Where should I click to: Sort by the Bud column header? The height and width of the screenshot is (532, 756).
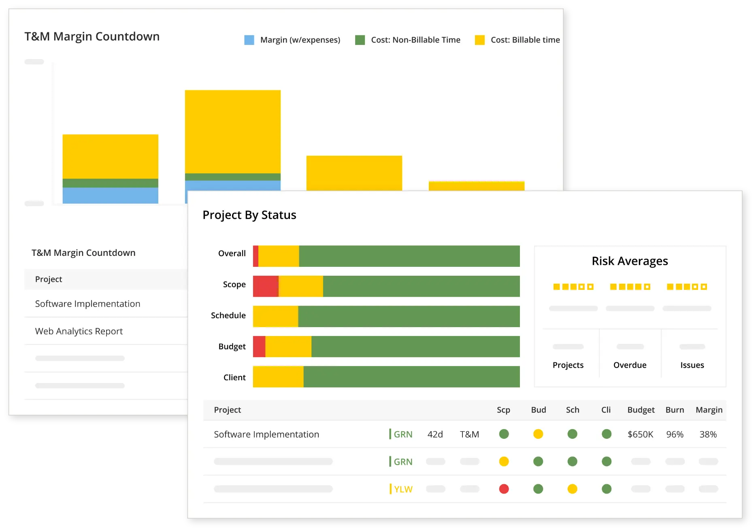(539, 410)
